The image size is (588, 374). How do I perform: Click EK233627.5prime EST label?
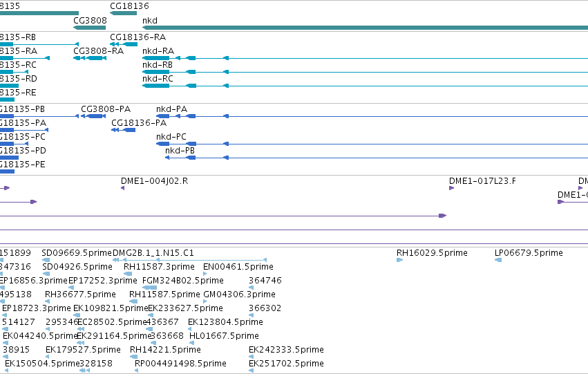pyautogui.click(x=186, y=309)
